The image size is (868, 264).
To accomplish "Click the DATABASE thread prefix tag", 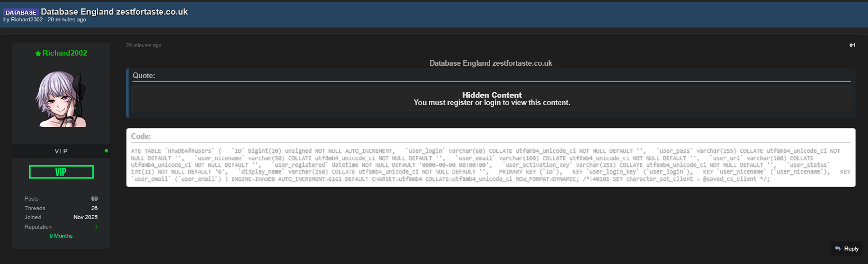I will point(21,12).
